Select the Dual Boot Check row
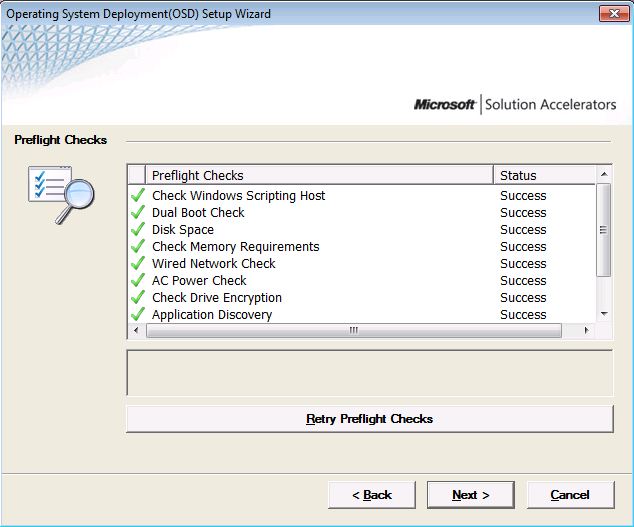 click(362, 212)
